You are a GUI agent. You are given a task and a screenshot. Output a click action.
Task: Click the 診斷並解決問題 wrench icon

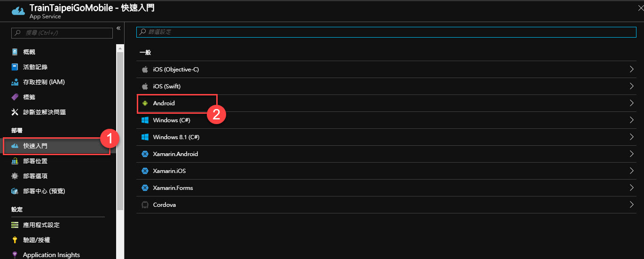[15, 112]
